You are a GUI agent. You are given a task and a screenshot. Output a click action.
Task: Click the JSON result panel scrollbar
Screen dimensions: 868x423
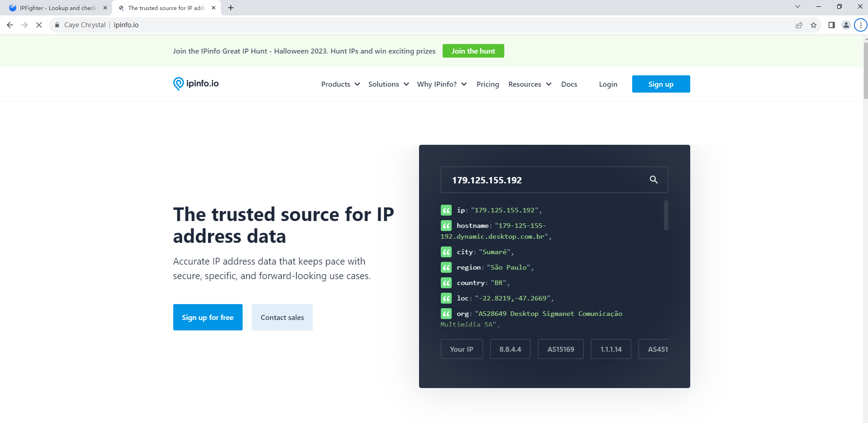tap(666, 215)
